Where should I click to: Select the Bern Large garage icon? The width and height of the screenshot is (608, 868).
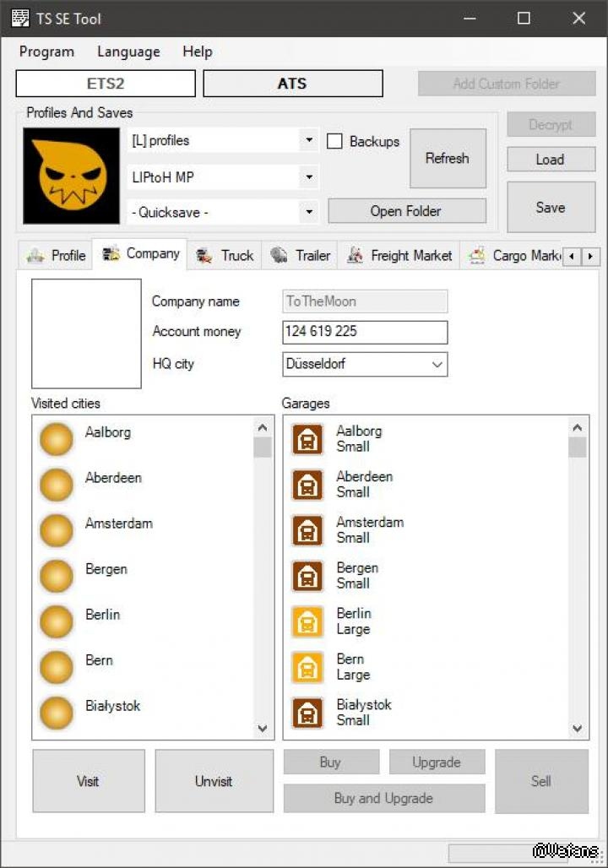click(308, 667)
